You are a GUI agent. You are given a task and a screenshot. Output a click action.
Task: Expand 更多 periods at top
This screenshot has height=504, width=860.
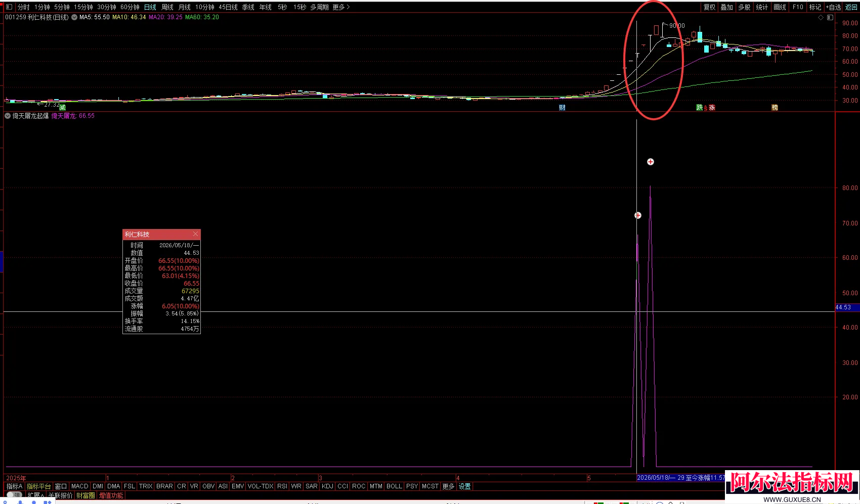pyautogui.click(x=341, y=7)
